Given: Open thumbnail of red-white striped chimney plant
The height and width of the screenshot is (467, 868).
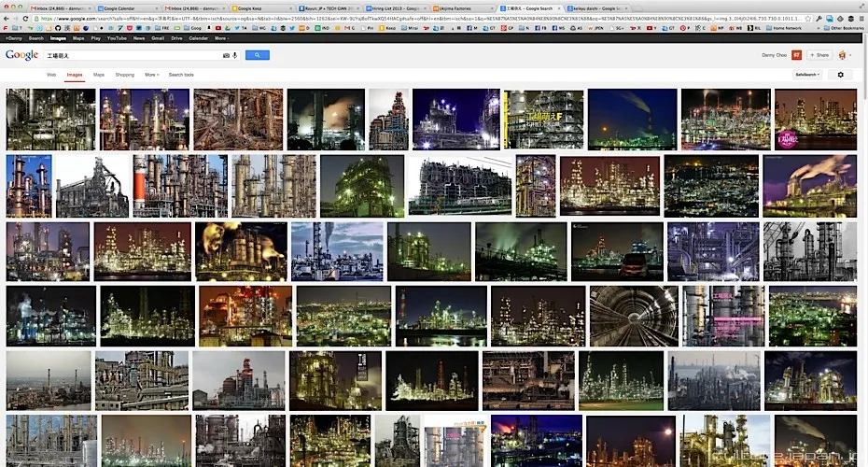Looking at the screenshot, I should [180, 186].
